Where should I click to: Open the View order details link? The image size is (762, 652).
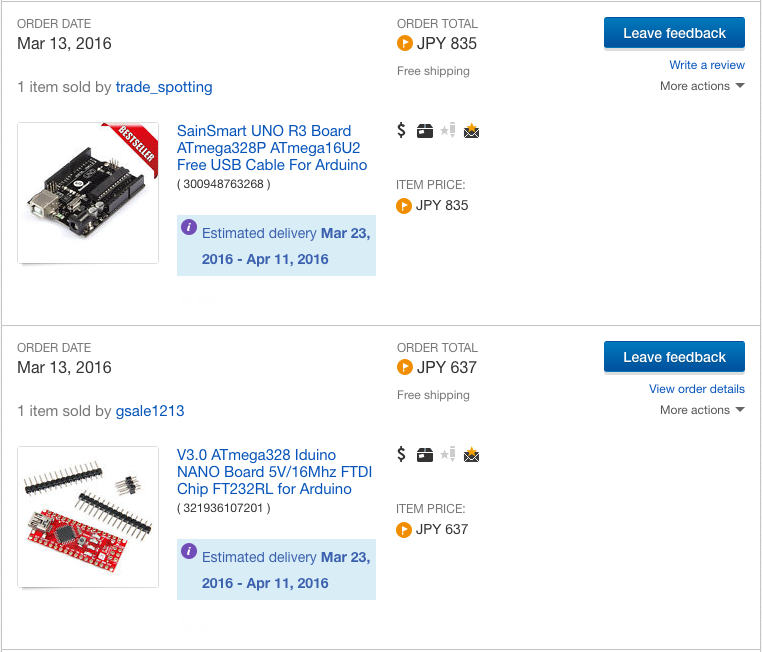click(696, 389)
